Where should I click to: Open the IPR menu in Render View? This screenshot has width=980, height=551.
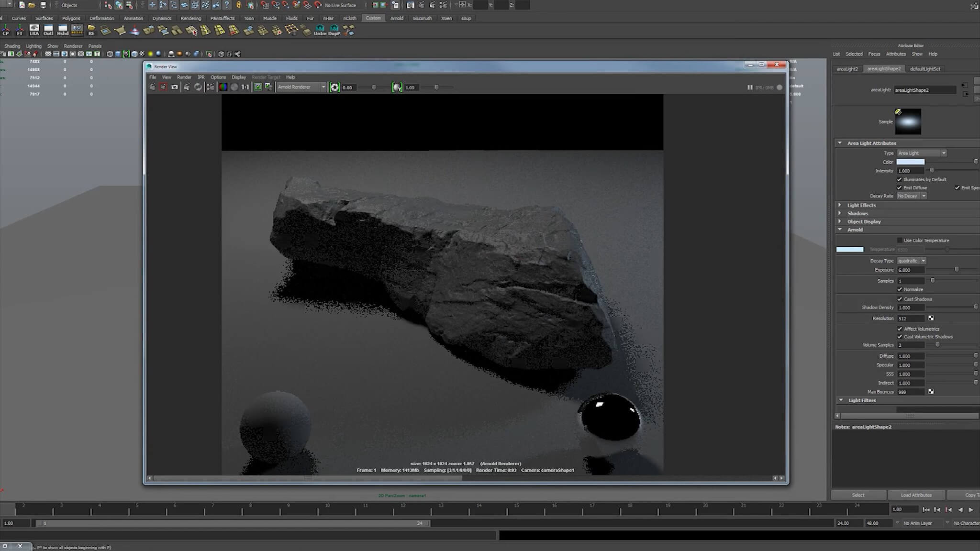click(x=201, y=77)
